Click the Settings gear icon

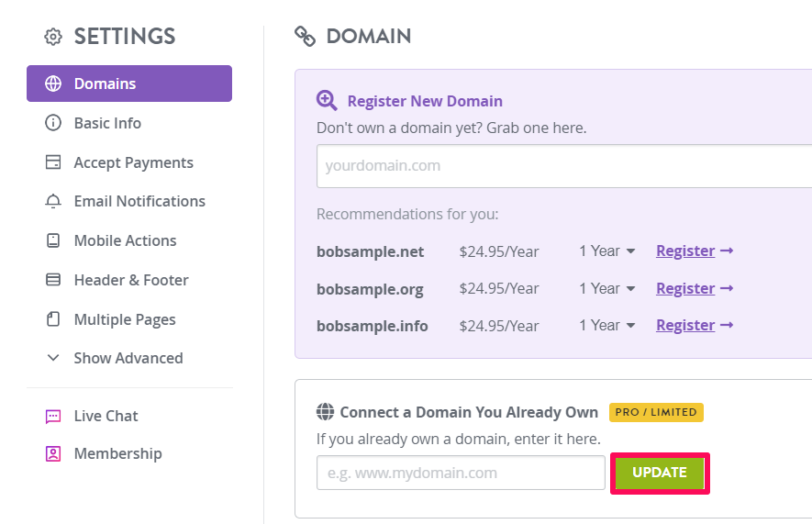click(x=53, y=37)
